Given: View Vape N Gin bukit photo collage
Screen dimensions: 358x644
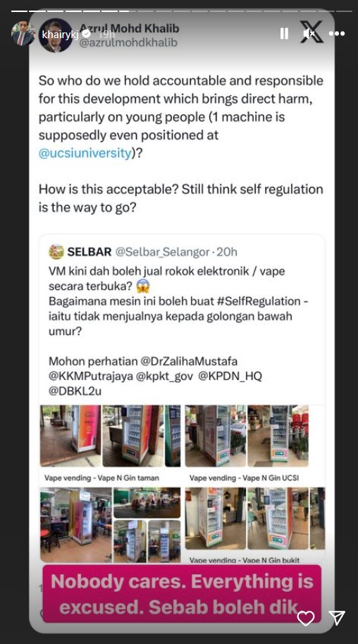Looking at the screenshot, I should [x=255, y=518].
